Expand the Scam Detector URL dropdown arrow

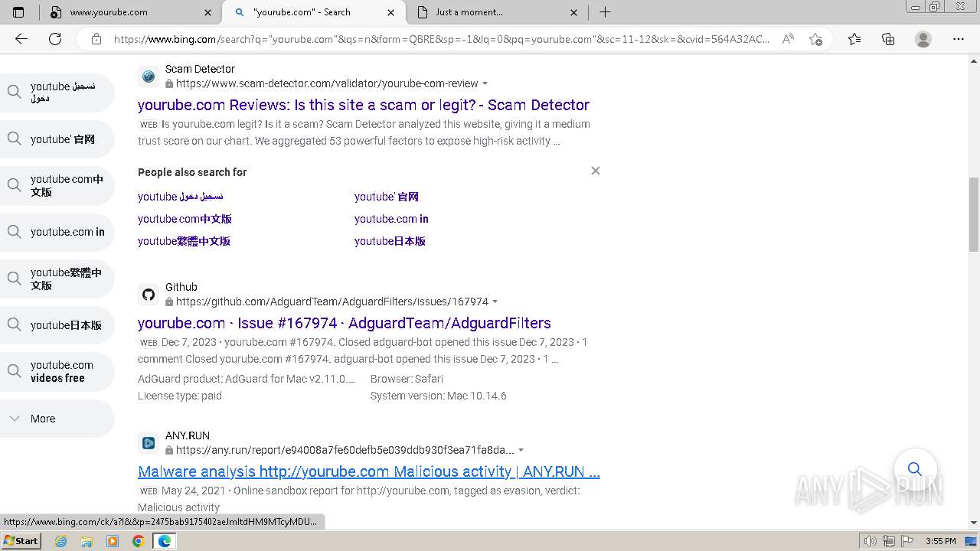coord(485,84)
